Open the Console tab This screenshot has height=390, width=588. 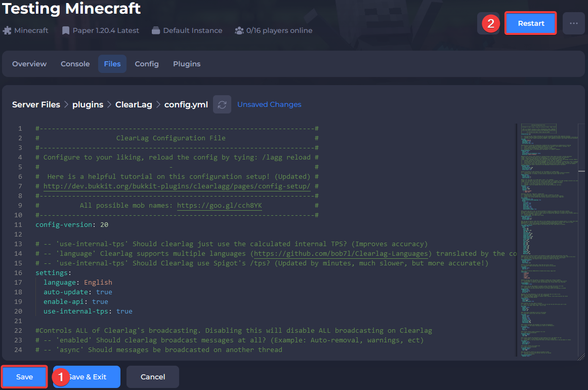pos(75,64)
